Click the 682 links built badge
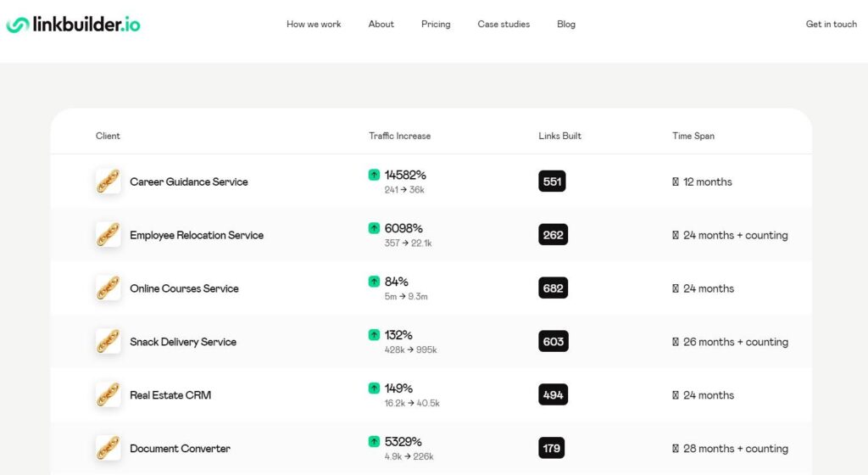 [553, 288]
